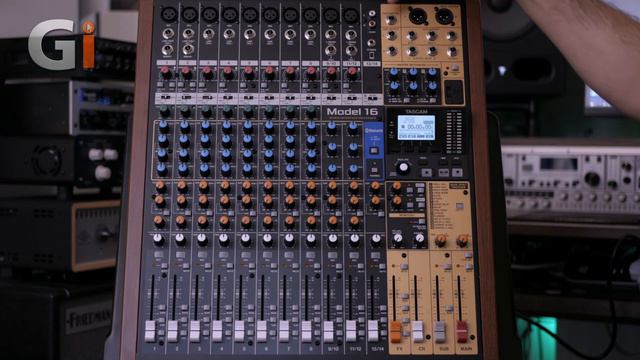Turn the left orange knob under effects list
This screenshot has height=360, width=640.
click(x=440, y=241)
